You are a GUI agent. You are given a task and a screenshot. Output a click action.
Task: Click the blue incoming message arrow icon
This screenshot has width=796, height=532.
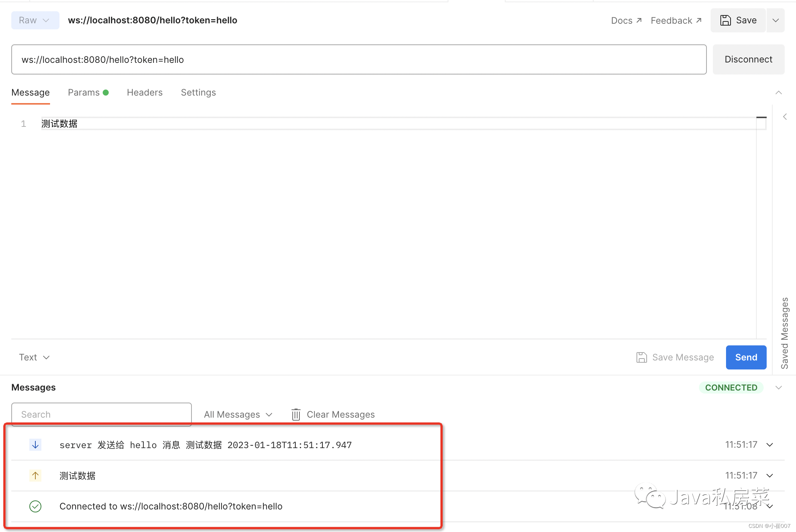pos(35,445)
